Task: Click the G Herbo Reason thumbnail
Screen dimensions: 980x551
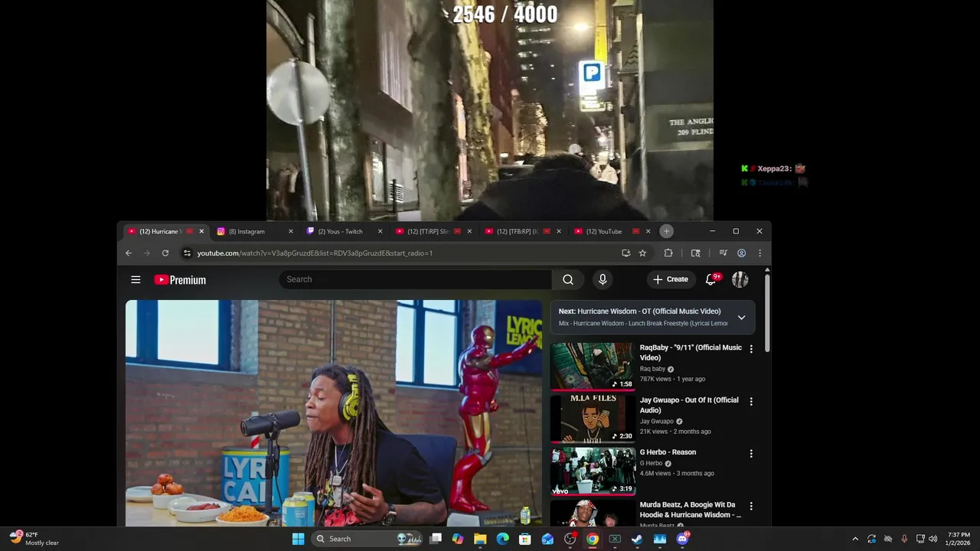Action: [593, 471]
